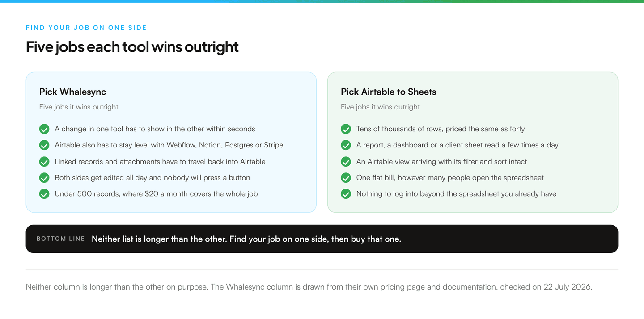This screenshot has height=319, width=644.
Task: Click the green check beside 'Linked records and attachments'
Action: coord(44,162)
